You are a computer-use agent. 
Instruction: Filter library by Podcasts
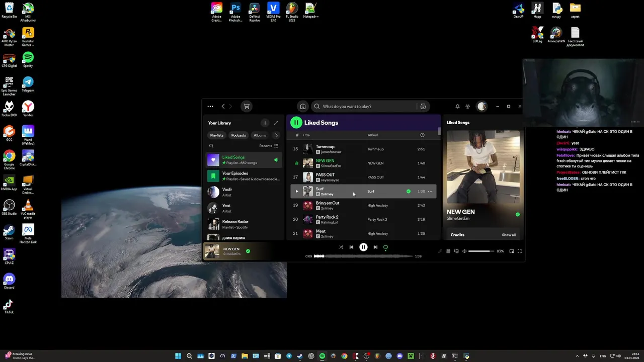point(238,135)
